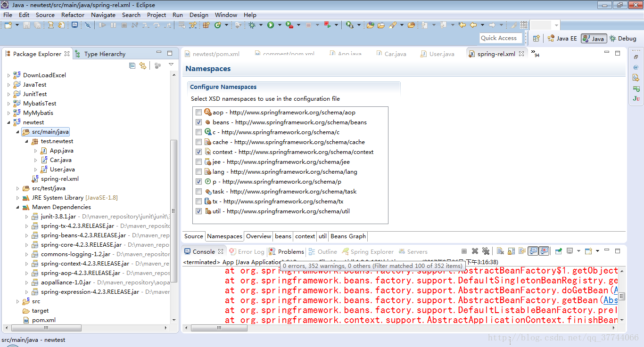The width and height of the screenshot is (644, 347).
Task: Click the green Run button icon
Action: pos(271,25)
